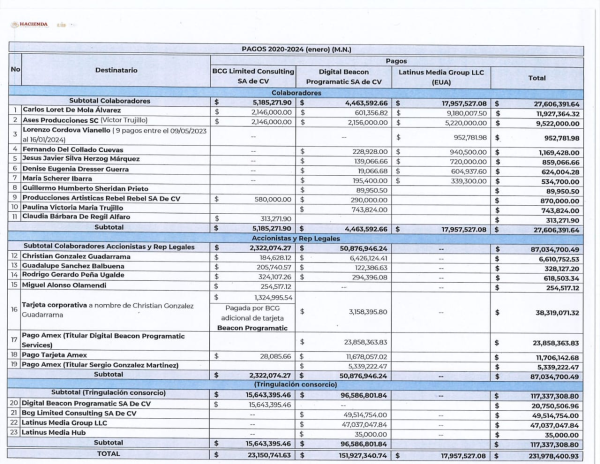The width and height of the screenshot is (600, 464).
Task: Select the BCG Limited Consulting column header
Action: pos(253,76)
